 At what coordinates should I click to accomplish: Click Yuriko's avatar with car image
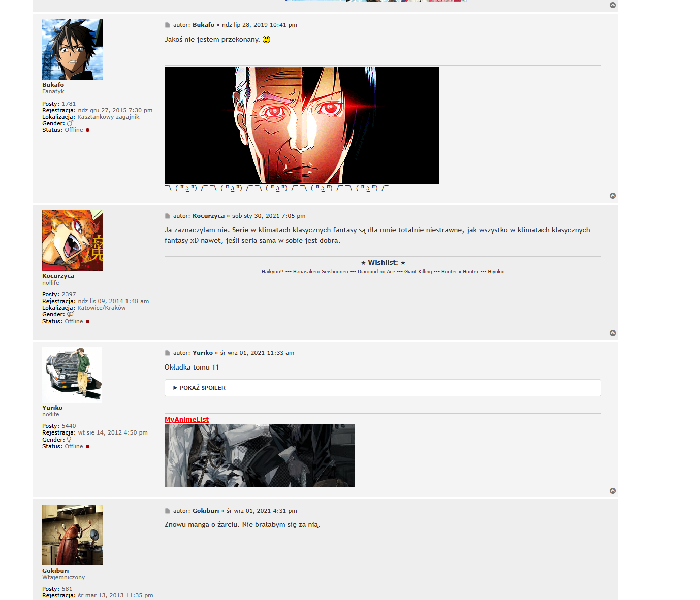(x=72, y=375)
